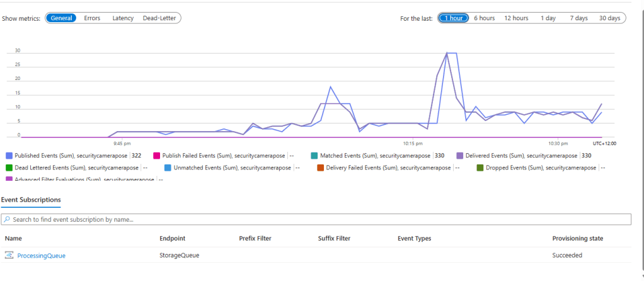Open the ProcessingQueue subscription link

point(41,255)
